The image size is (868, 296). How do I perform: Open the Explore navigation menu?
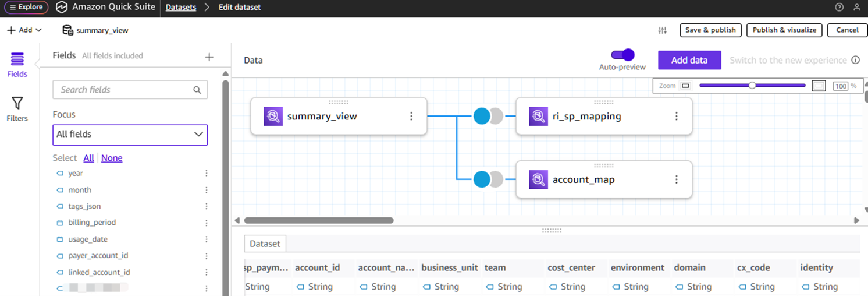coord(26,8)
